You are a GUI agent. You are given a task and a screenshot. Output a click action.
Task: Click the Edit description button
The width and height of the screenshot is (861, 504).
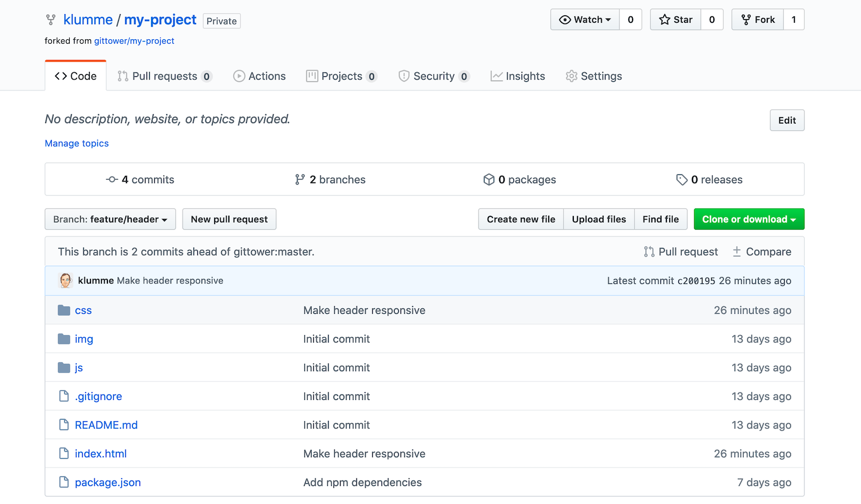point(787,120)
